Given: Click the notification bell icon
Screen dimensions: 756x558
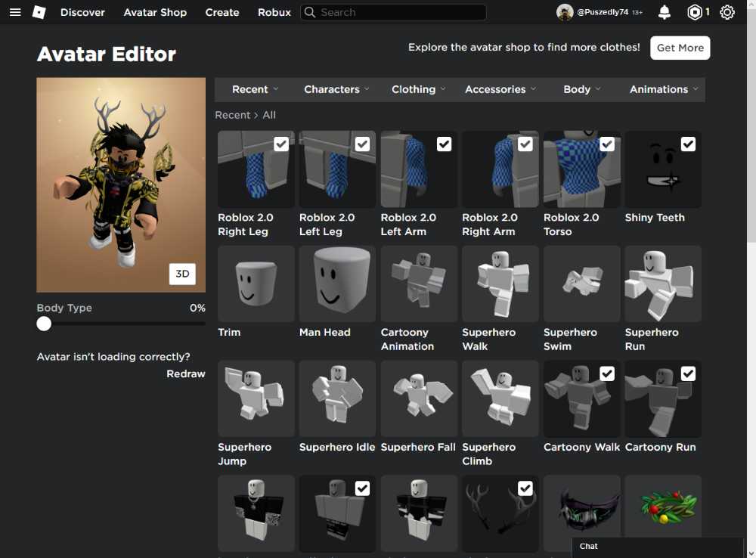Looking at the screenshot, I should [664, 12].
